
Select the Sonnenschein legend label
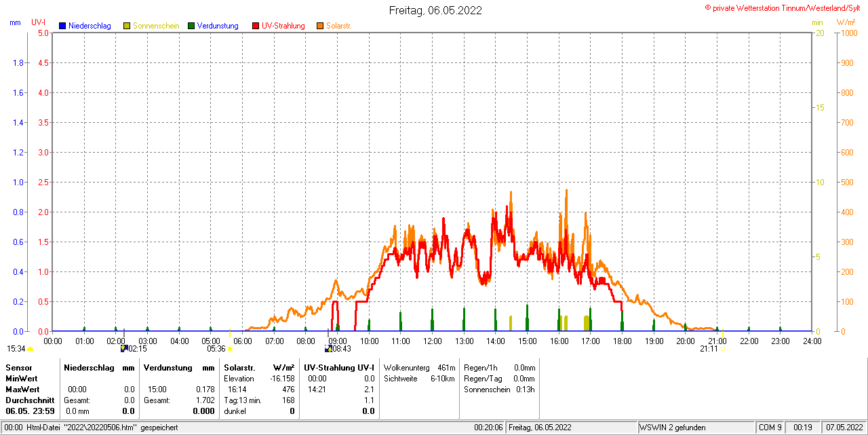[x=156, y=26]
